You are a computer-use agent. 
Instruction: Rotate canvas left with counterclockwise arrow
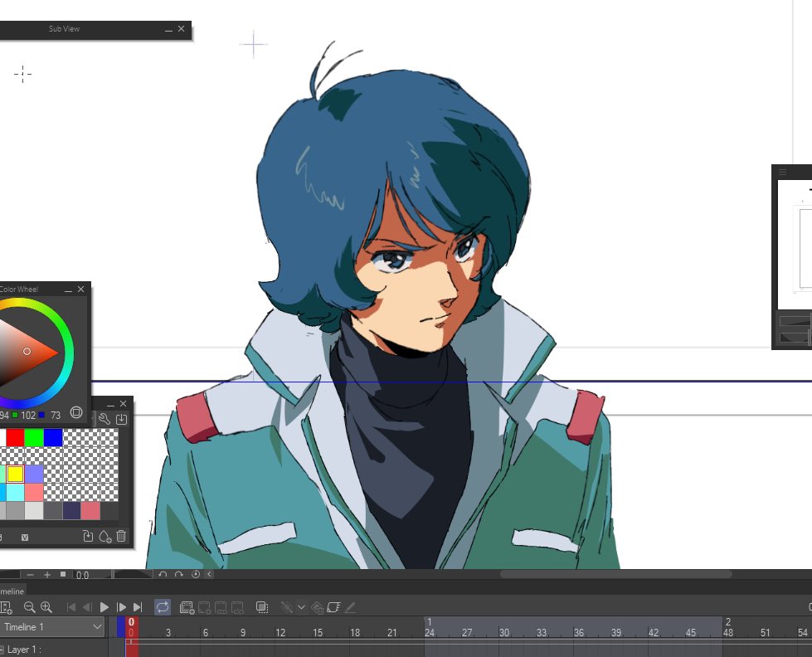163,574
